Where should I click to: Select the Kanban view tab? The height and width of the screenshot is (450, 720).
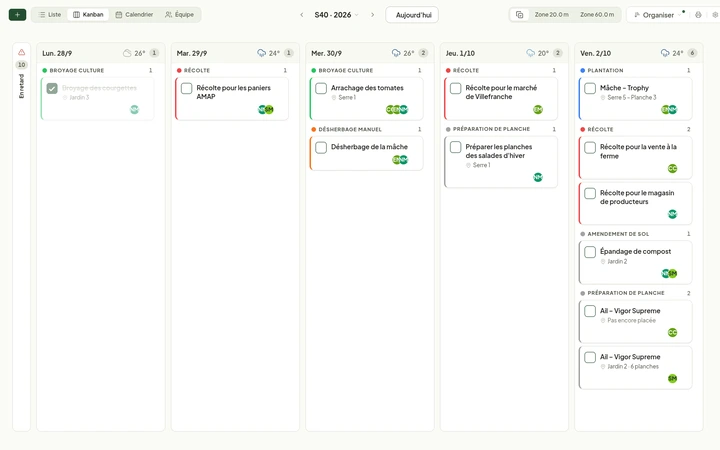point(88,15)
